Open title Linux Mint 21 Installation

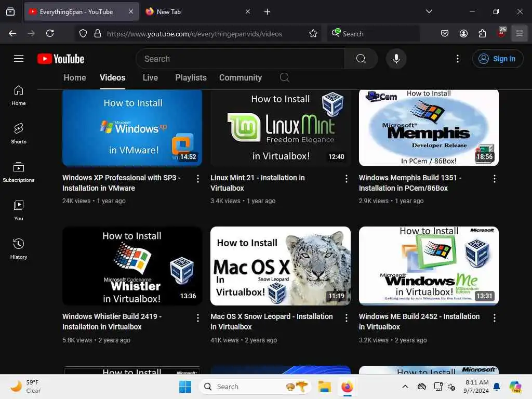pyautogui.click(x=258, y=183)
